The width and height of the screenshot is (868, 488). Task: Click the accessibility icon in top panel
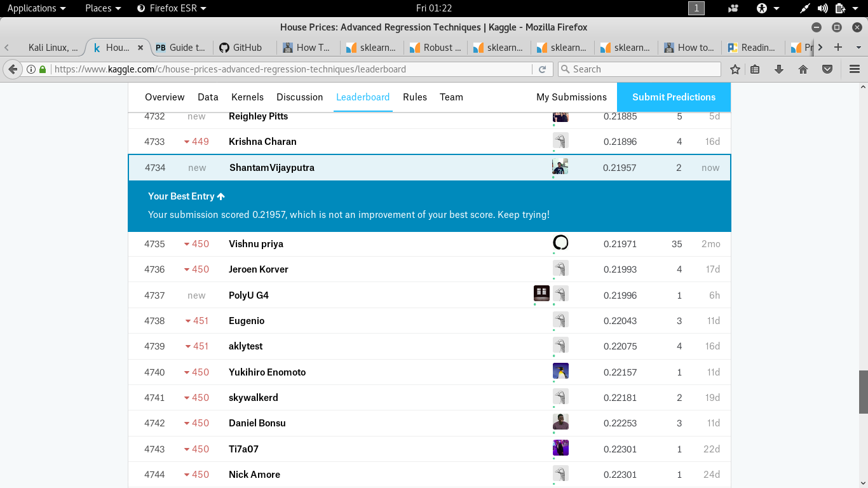[x=762, y=8]
